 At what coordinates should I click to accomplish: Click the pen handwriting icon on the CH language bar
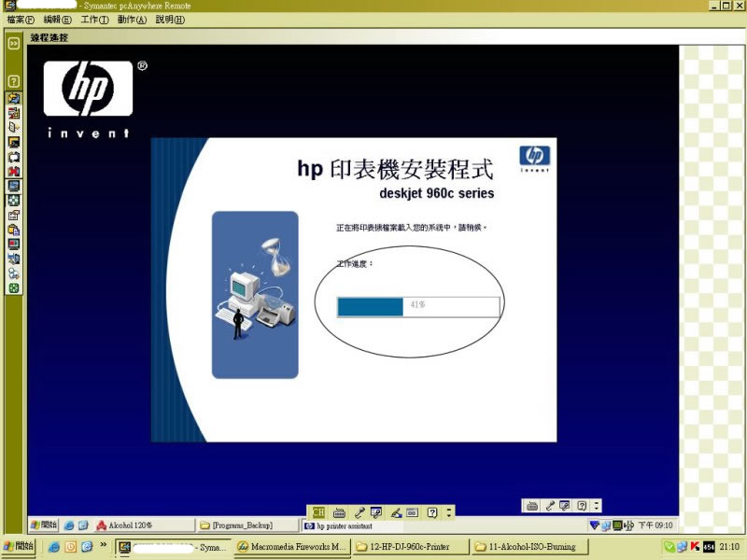[396, 512]
